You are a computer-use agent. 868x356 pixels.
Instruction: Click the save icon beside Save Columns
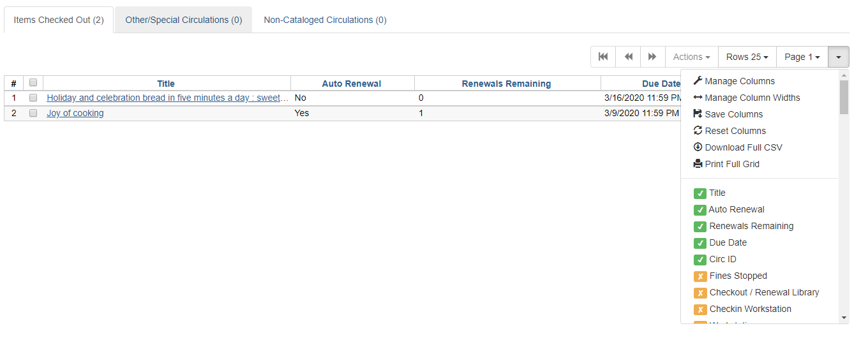tap(698, 114)
